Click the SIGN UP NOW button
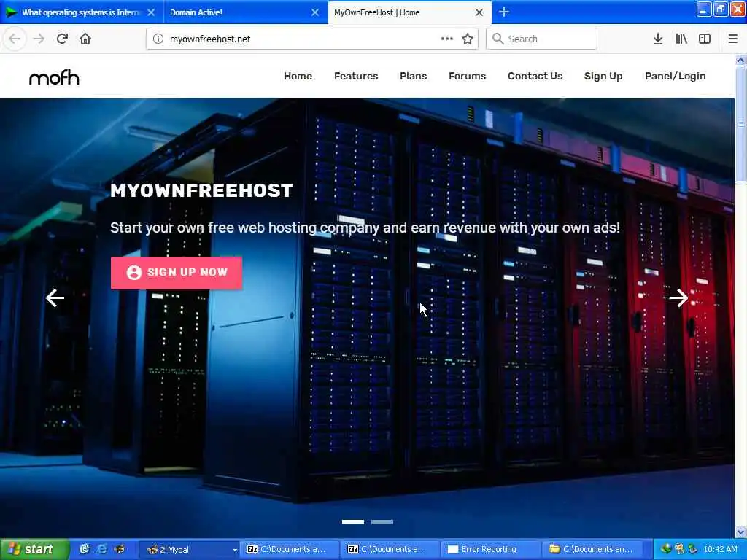747x560 pixels. tap(177, 273)
